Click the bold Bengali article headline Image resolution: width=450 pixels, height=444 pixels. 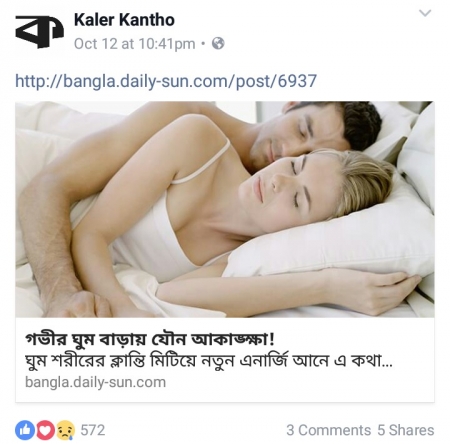click(150, 340)
